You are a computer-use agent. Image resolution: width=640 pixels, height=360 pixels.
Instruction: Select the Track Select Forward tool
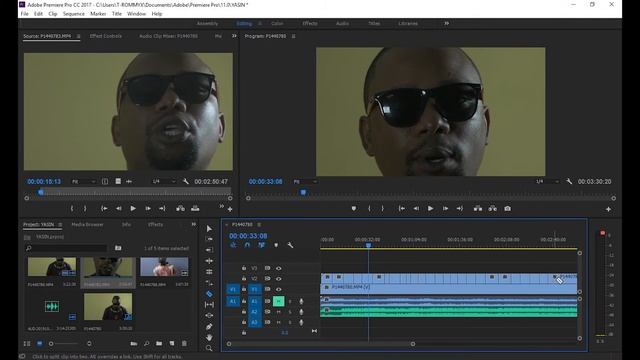(x=209, y=239)
